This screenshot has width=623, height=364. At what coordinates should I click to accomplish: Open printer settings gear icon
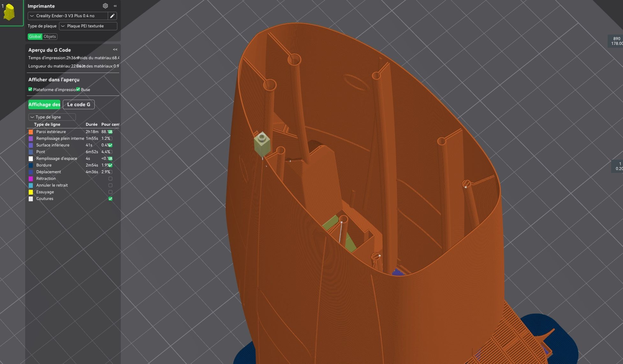[105, 6]
